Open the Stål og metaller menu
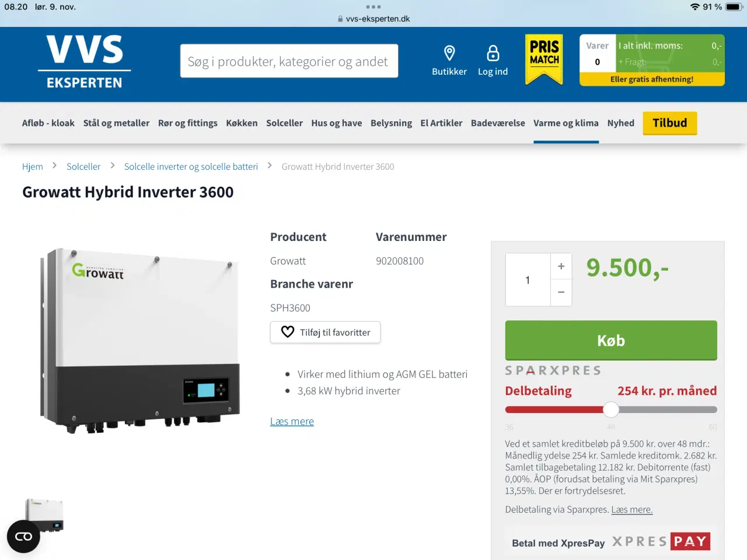The height and width of the screenshot is (560, 747). [116, 123]
